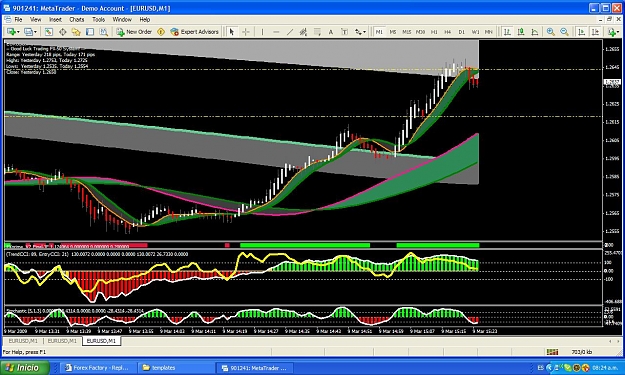Zoom out on the chart
Screen dimensions: 625x375
(x=564, y=32)
